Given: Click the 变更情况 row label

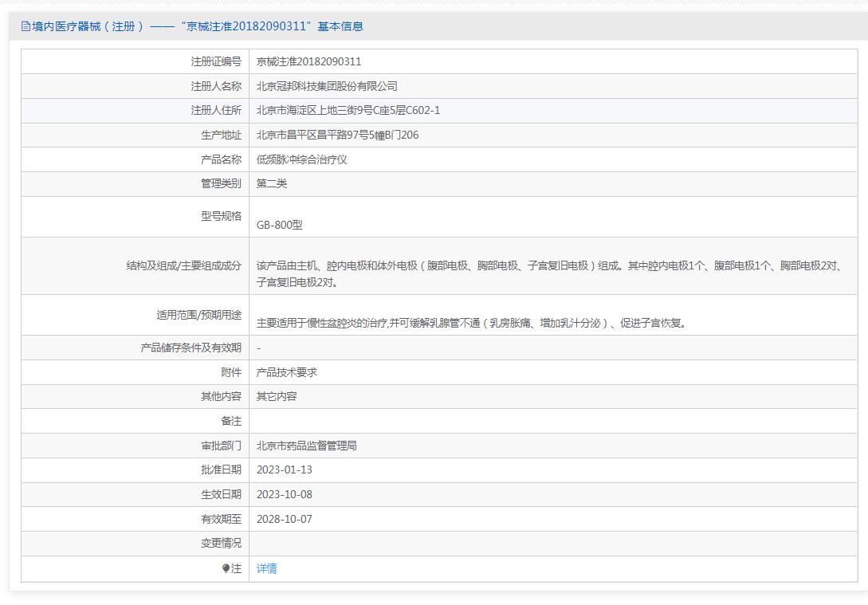Looking at the screenshot, I should [x=221, y=544].
